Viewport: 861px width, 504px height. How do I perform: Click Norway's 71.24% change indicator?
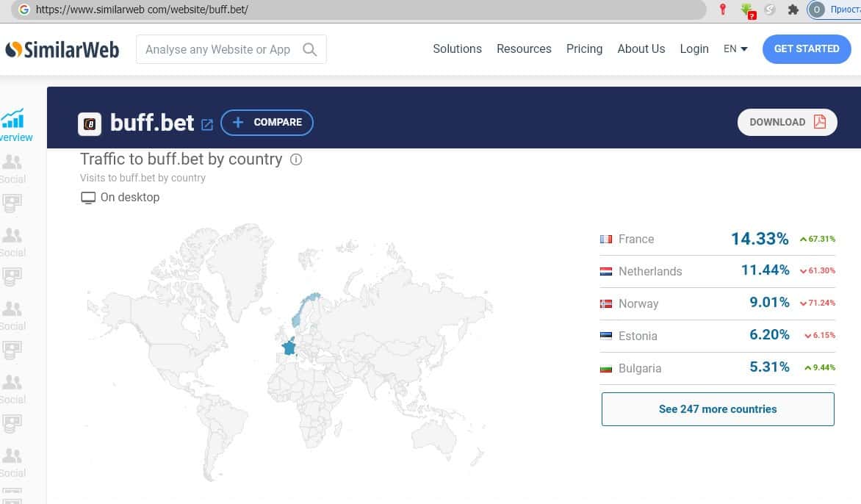(x=818, y=303)
